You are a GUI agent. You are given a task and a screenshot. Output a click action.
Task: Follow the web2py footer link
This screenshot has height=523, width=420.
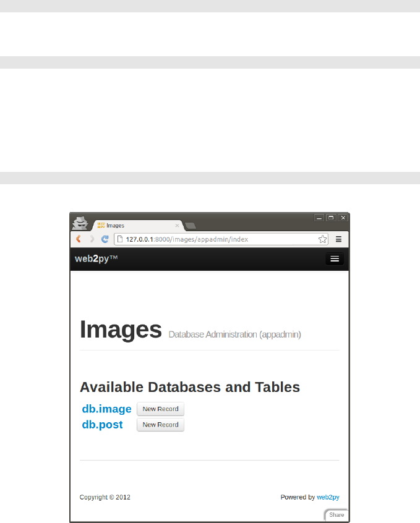328,497
